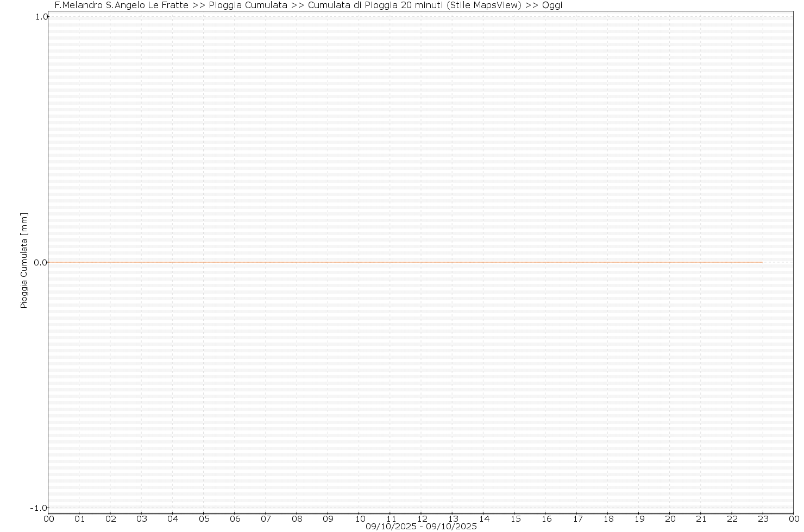Select hour 06 on the time axis

(235, 519)
